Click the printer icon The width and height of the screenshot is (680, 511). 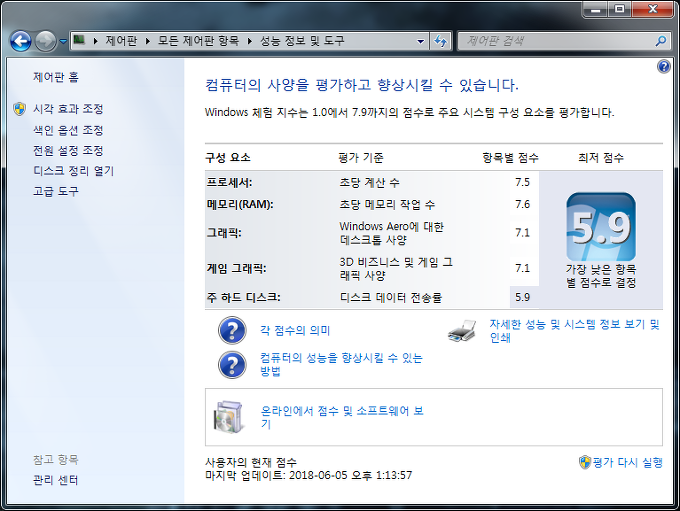pos(462,331)
